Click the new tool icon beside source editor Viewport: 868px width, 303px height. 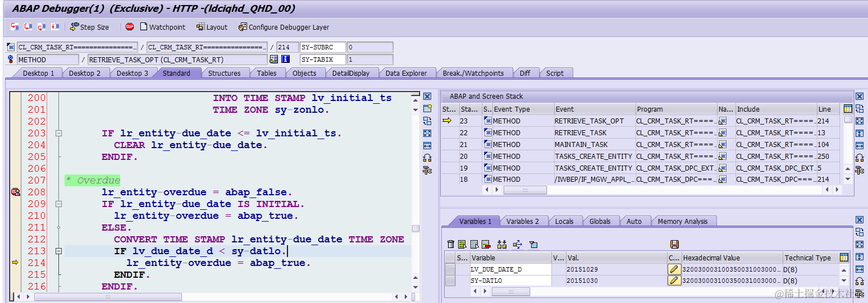[x=427, y=108]
